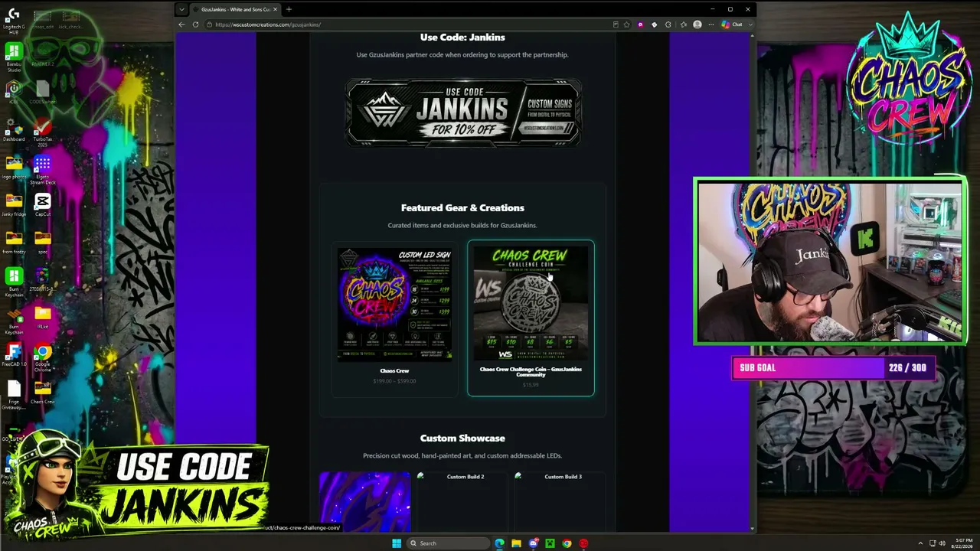
Task: Click the Featured Gear & Creations heading
Action: pyautogui.click(x=462, y=207)
